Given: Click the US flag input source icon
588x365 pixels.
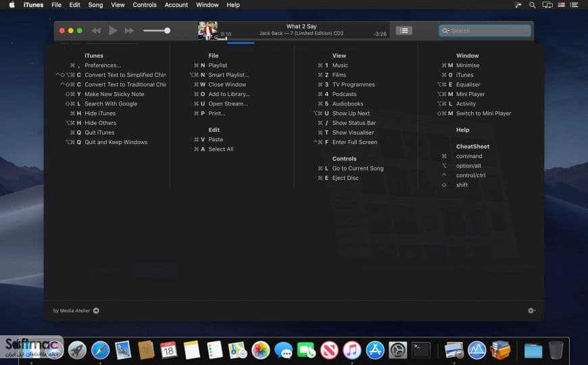Looking at the screenshot, I should (562, 5).
